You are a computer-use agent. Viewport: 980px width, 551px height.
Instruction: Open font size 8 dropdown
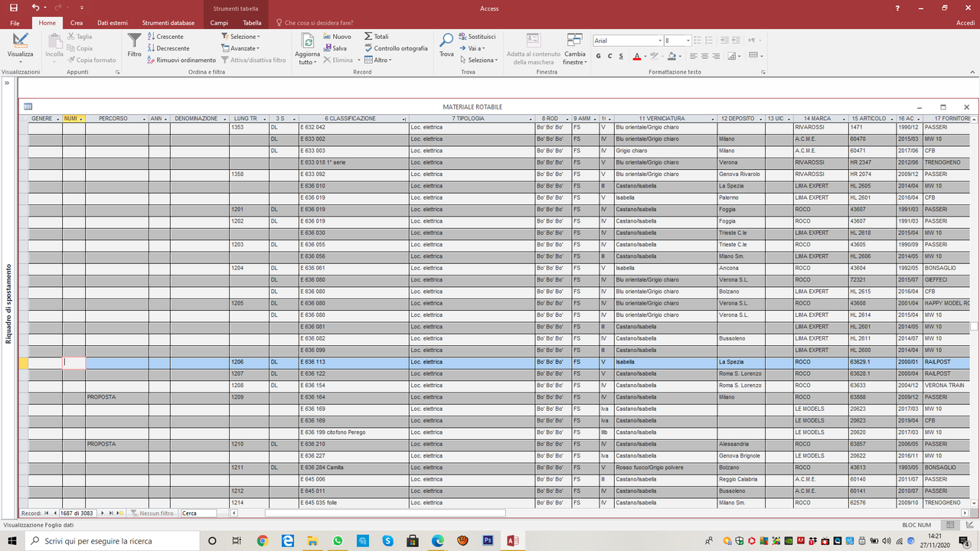coord(688,41)
